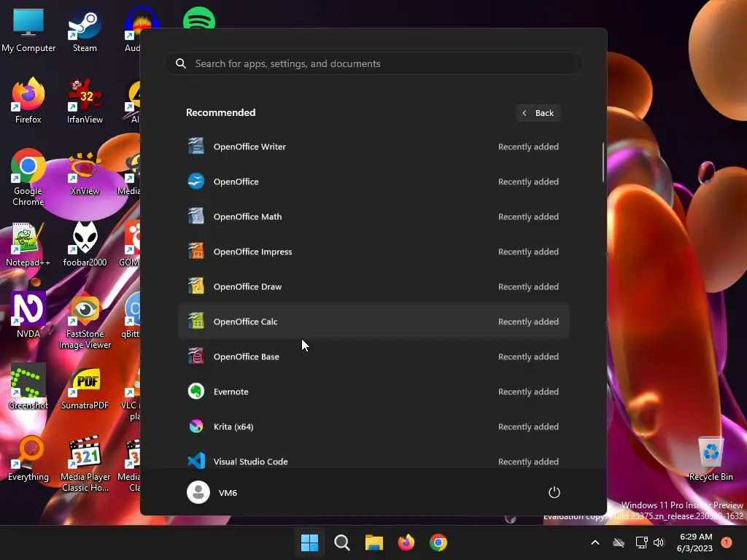Open the volume speaker tray icon

(x=659, y=542)
